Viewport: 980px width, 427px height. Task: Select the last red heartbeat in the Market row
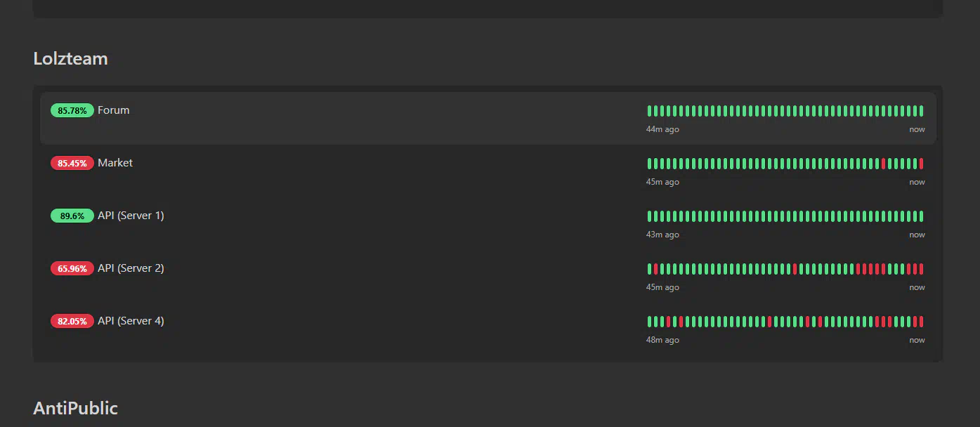pos(921,164)
